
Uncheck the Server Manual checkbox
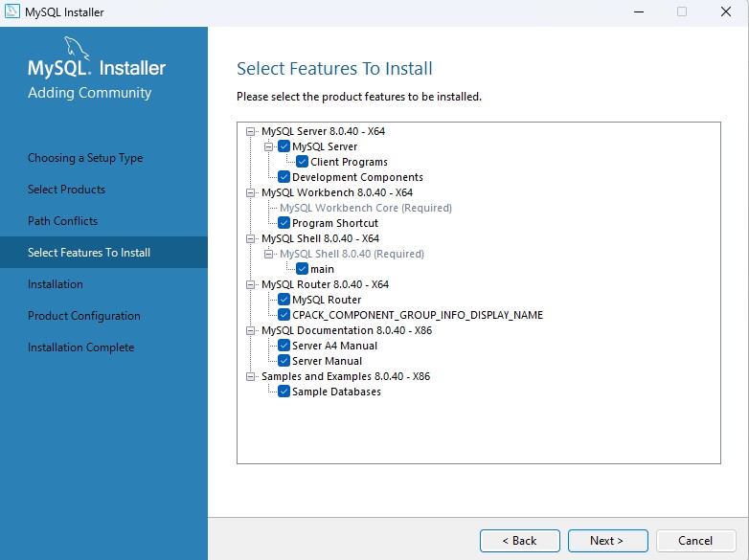click(x=284, y=361)
